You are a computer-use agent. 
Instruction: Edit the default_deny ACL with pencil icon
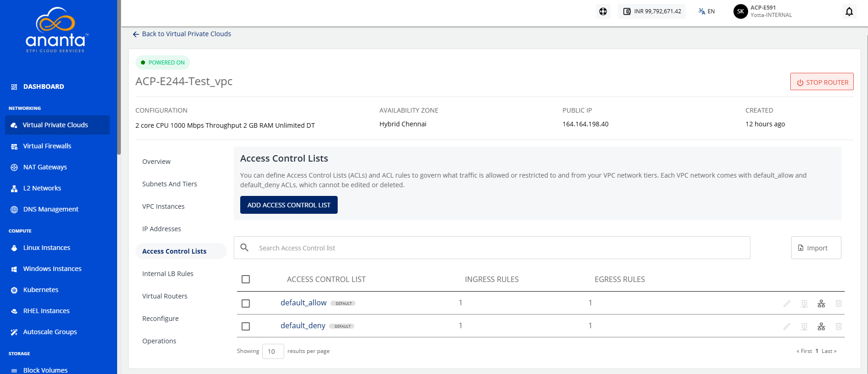point(787,326)
